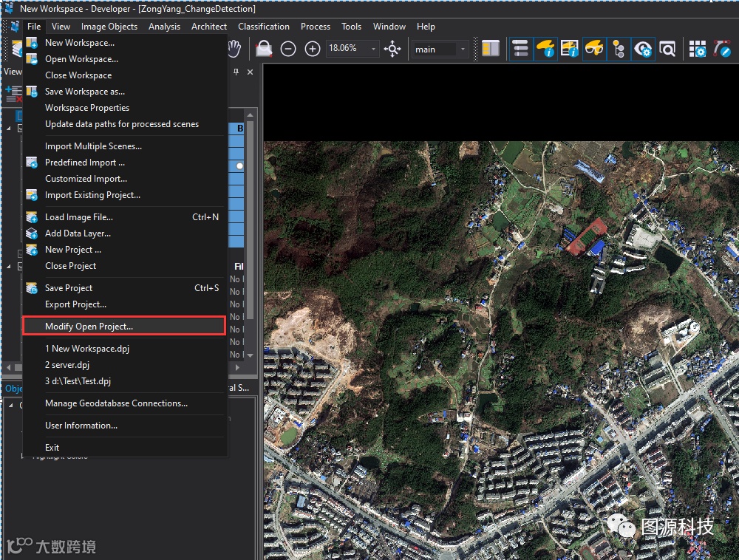
Task: Click the Process Tree list icon
Action: click(521, 49)
